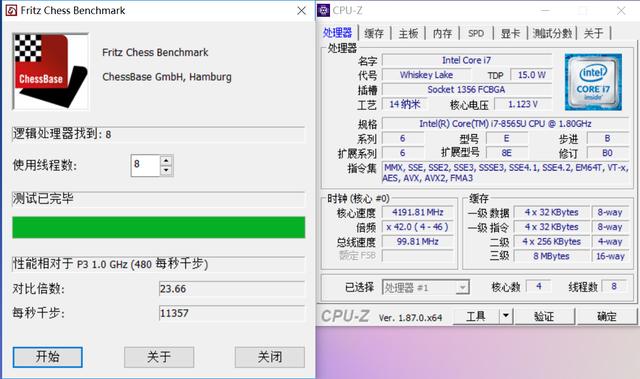
Task: Click the core voltage value 1.123 V
Action: tap(523, 104)
